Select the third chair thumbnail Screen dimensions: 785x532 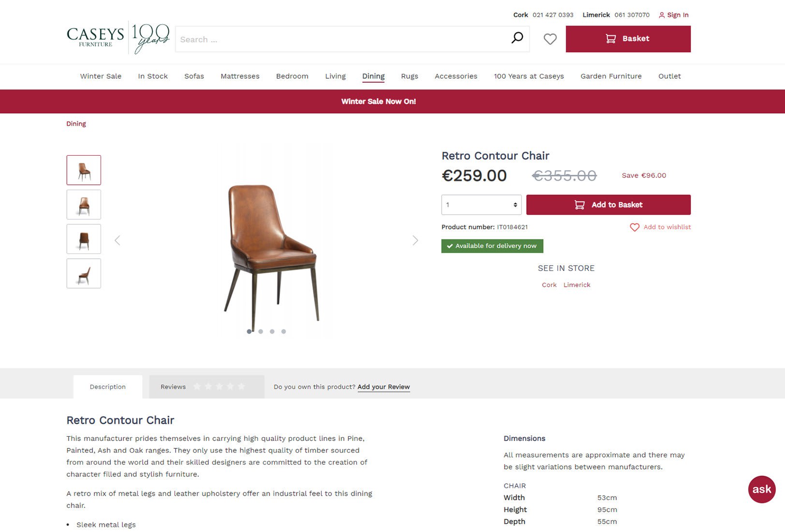pyautogui.click(x=84, y=239)
